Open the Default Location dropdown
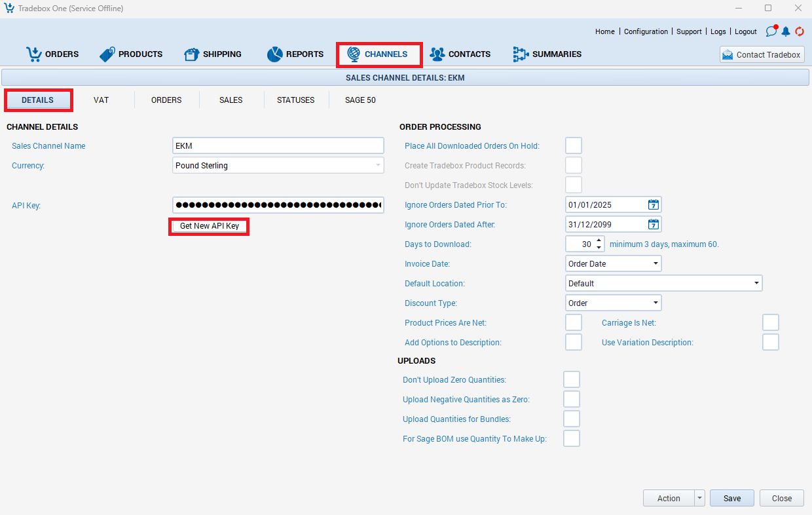The width and height of the screenshot is (812, 515). (756, 284)
